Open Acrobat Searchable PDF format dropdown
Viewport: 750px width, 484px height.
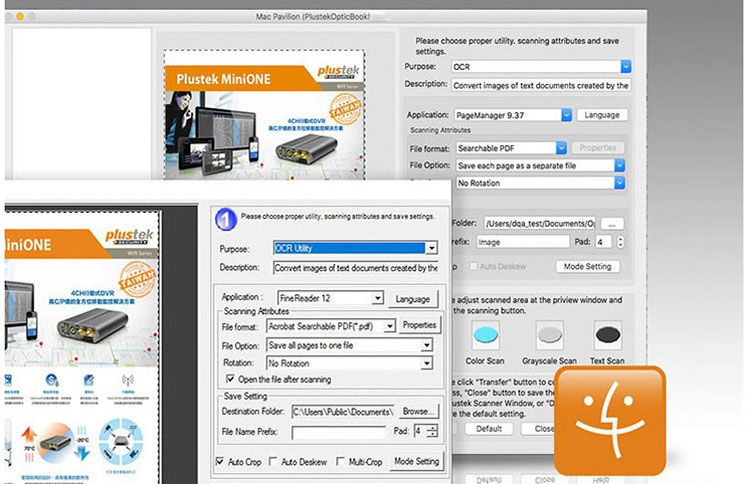[390, 326]
